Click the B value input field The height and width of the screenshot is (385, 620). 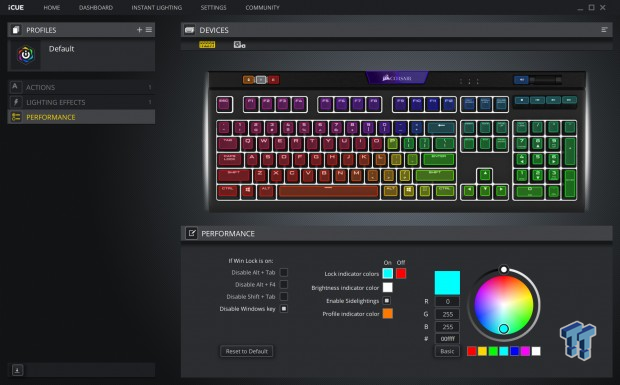pos(447,326)
